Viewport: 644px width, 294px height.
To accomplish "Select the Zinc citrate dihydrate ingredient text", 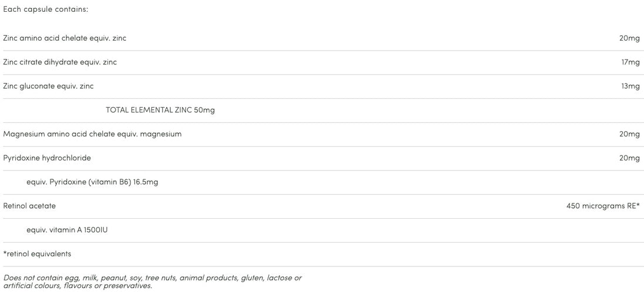I will coord(60,62).
